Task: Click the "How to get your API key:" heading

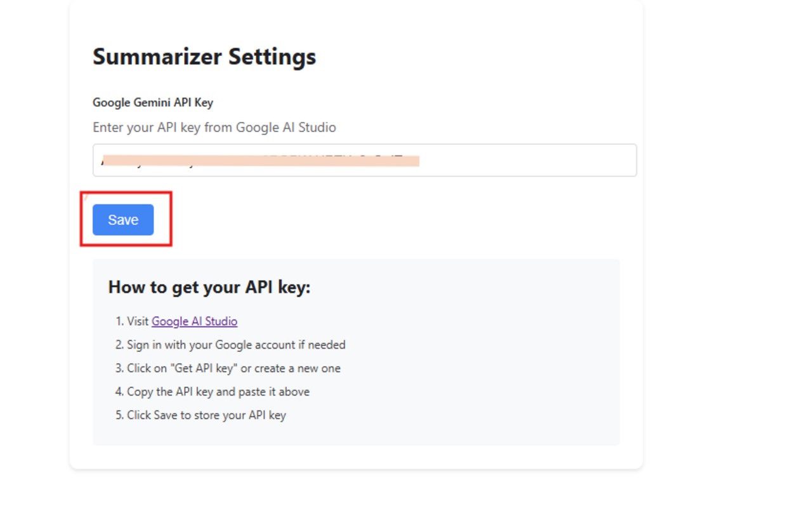Action: pos(209,287)
